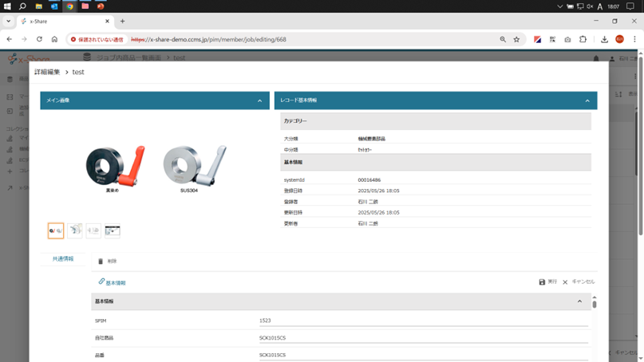Image resolution: width=644 pixels, height=362 pixels.
Task: Select the first product image thumbnail
Action: pos(56,231)
